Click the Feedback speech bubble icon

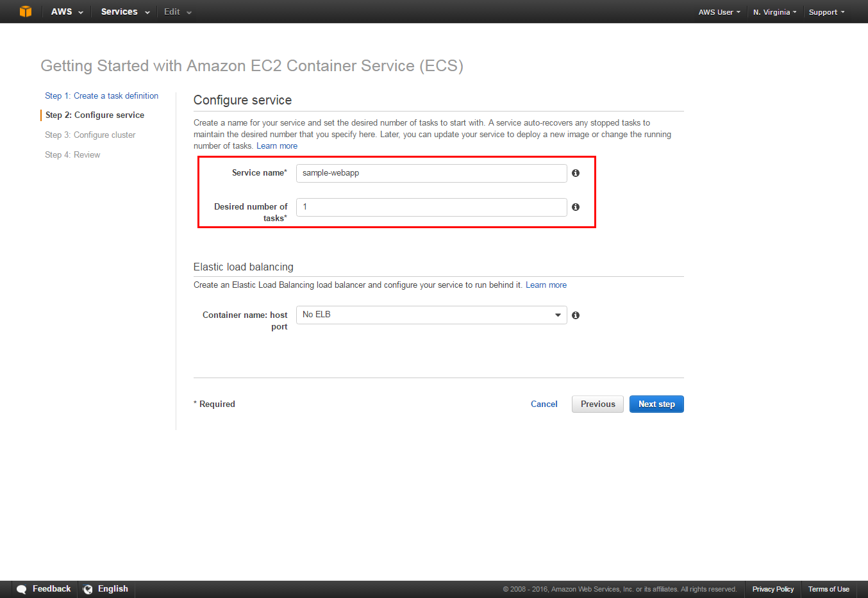coord(22,589)
